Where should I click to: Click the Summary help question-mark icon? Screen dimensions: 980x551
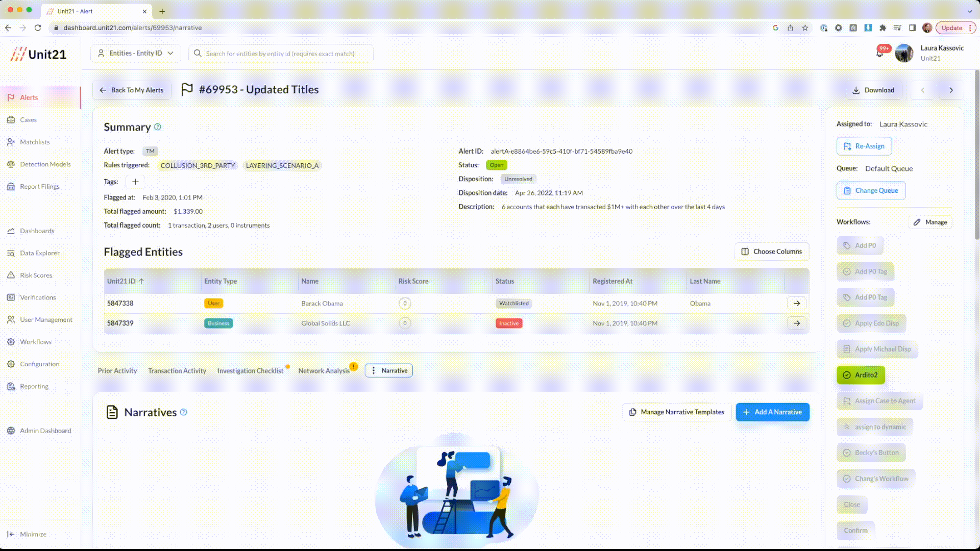point(158,127)
